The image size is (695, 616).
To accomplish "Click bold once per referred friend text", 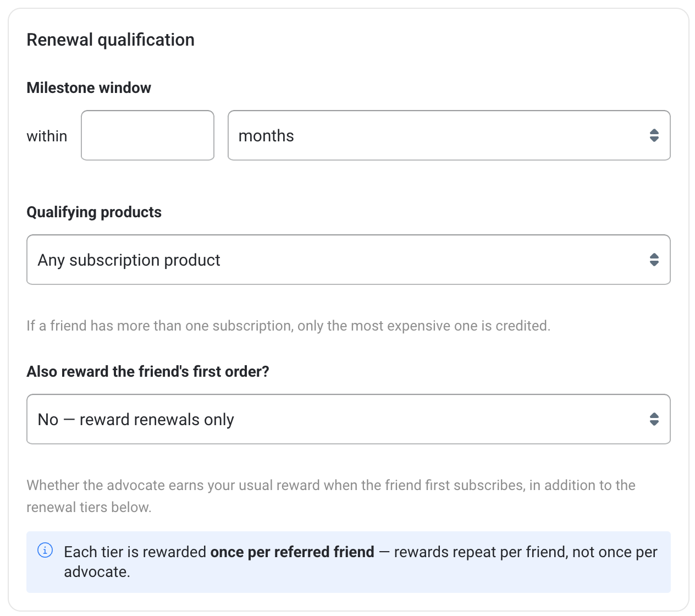I will coord(293,552).
